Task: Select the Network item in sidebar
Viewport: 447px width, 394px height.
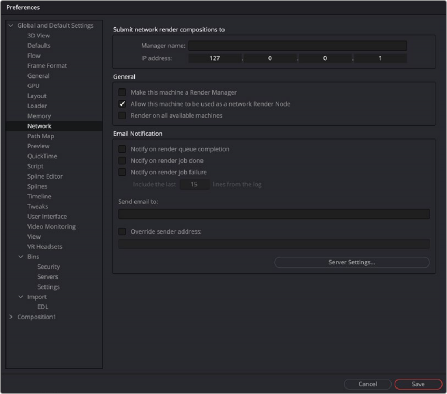Action: click(x=54, y=126)
